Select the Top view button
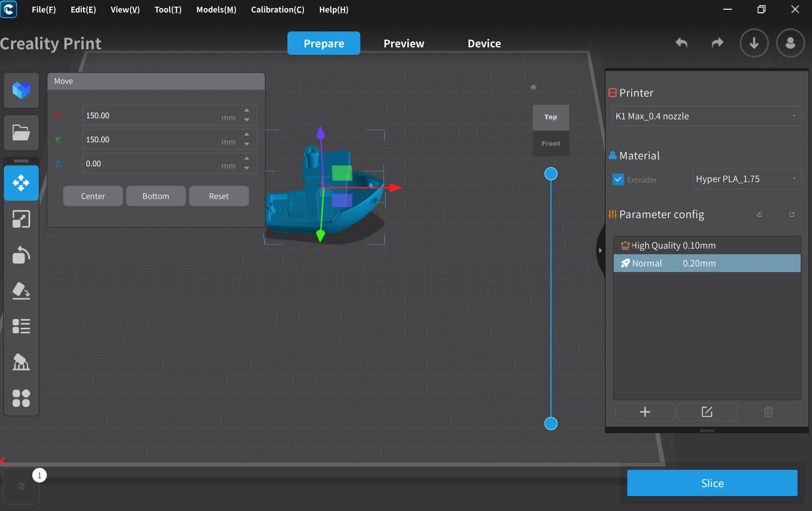The height and width of the screenshot is (511, 812). click(x=550, y=117)
